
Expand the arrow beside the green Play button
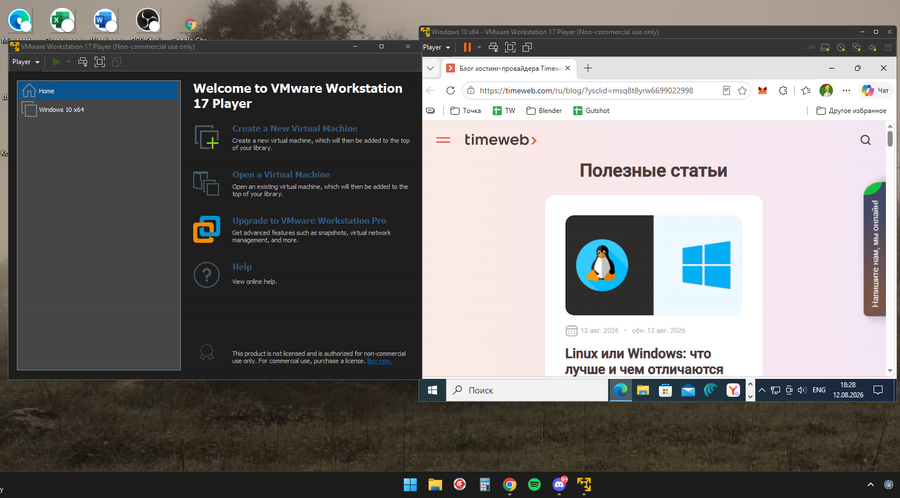click(68, 62)
